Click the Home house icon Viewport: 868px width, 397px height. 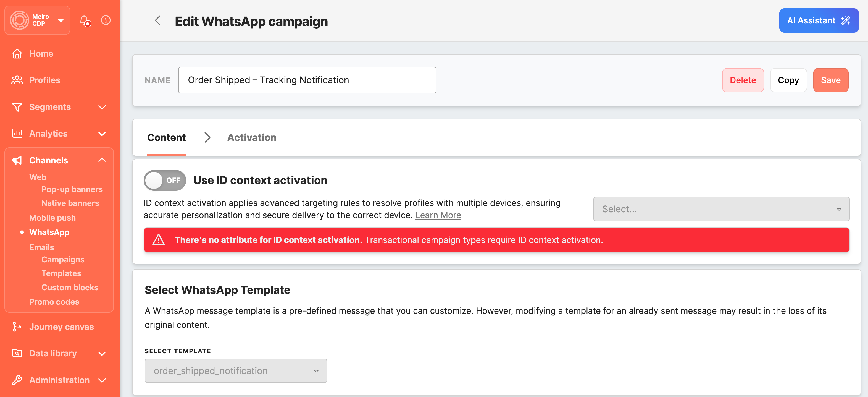[17, 54]
